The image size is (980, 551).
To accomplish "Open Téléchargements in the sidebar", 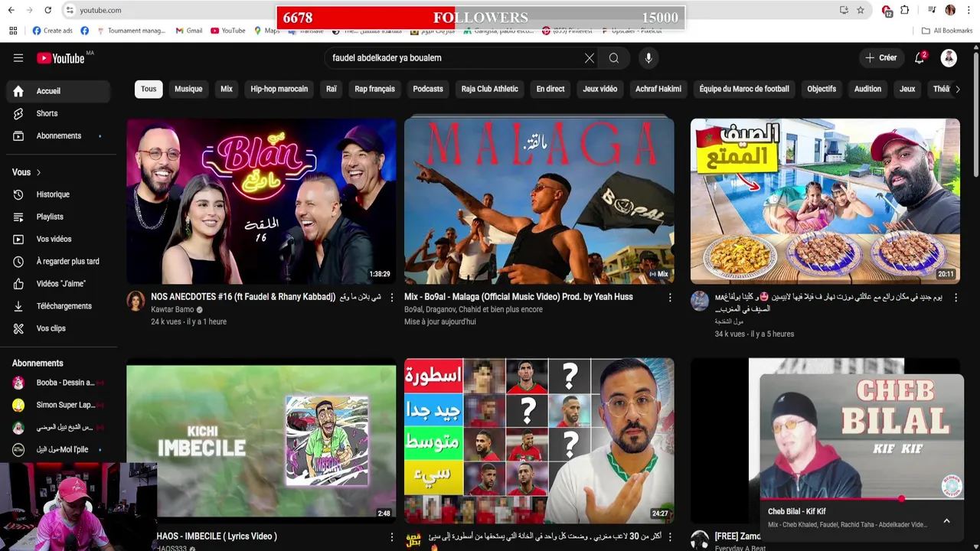I will (x=58, y=306).
